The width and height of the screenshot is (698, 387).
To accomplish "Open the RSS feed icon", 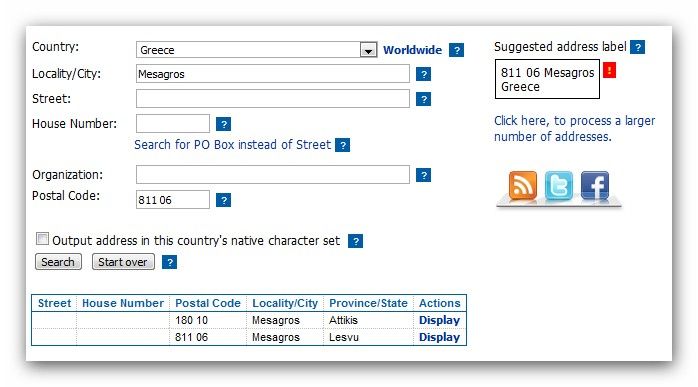I will pos(523,185).
